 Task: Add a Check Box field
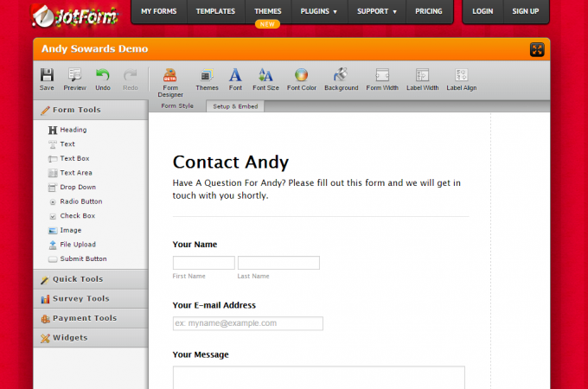point(72,216)
